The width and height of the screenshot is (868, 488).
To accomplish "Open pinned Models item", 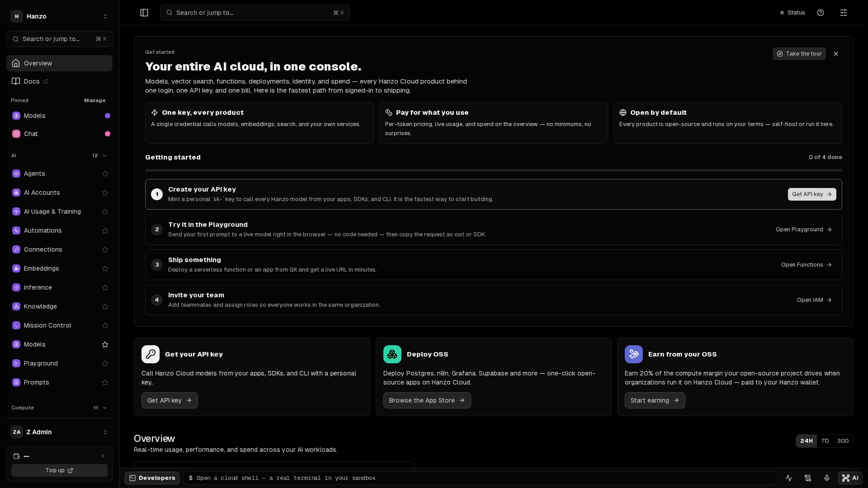I will pyautogui.click(x=59, y=116).
